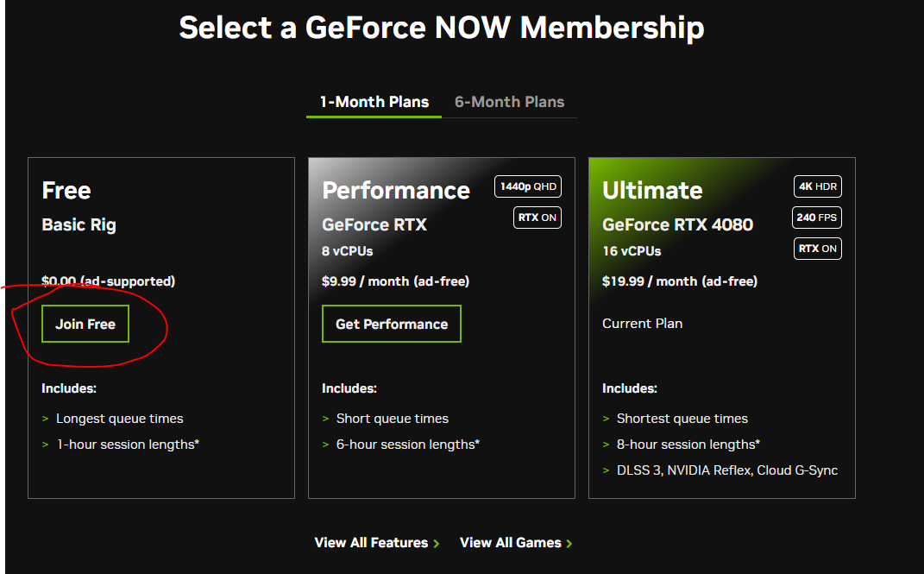Click the Free plan title
Screen dimensions: 924x574
(x=66, y=190)
